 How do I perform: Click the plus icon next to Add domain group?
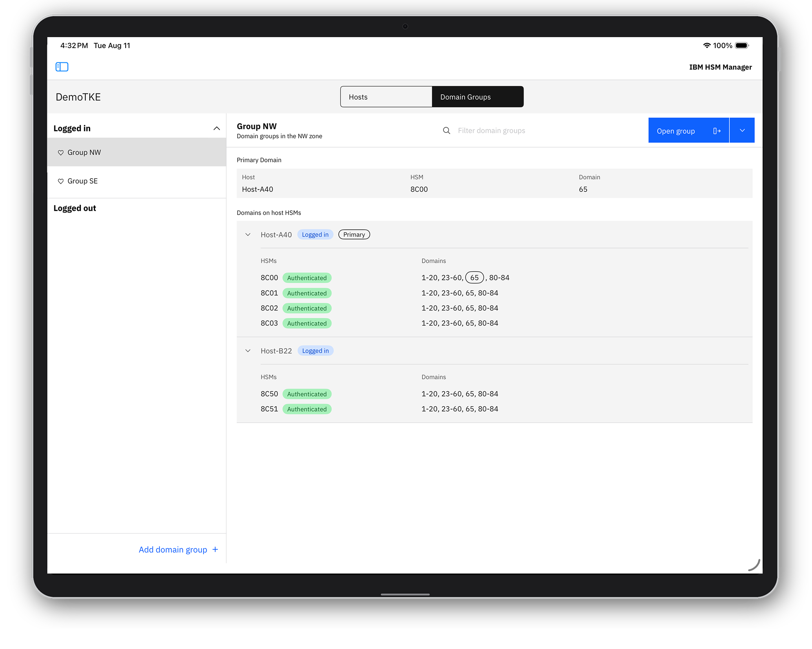click(x=215, y=549)
